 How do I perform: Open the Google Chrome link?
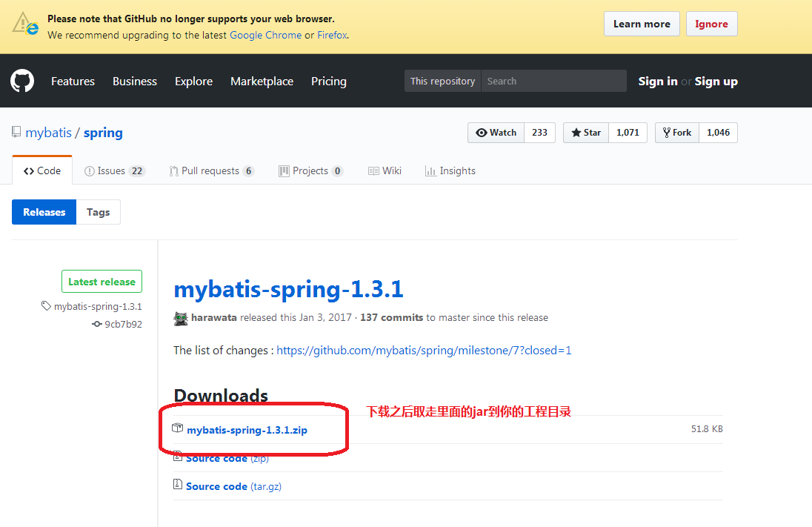coord(266,36)
